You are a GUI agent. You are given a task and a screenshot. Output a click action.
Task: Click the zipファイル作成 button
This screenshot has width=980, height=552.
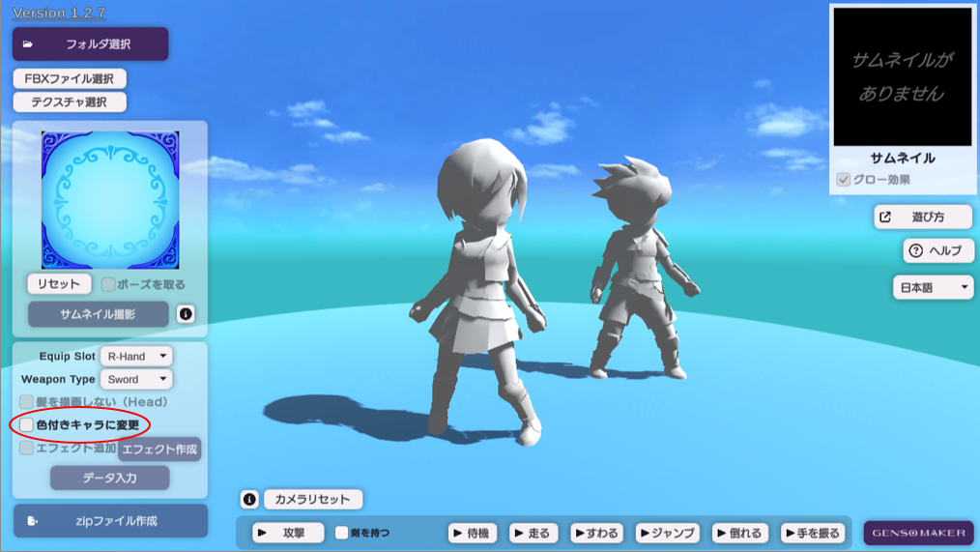click(110, 521)
